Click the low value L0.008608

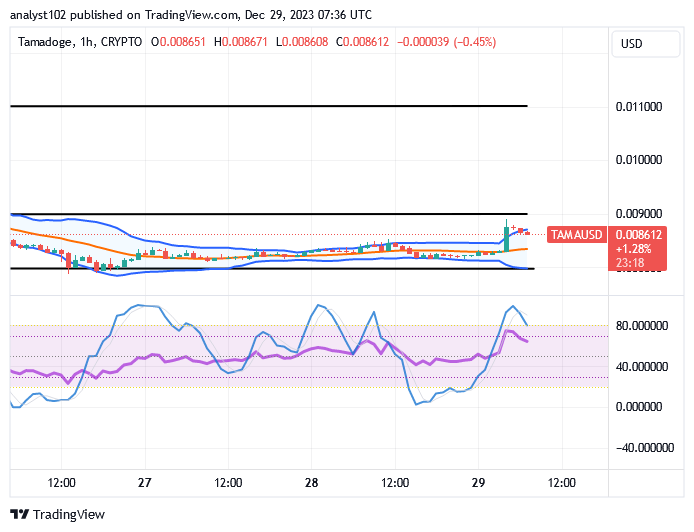(302, 42)
